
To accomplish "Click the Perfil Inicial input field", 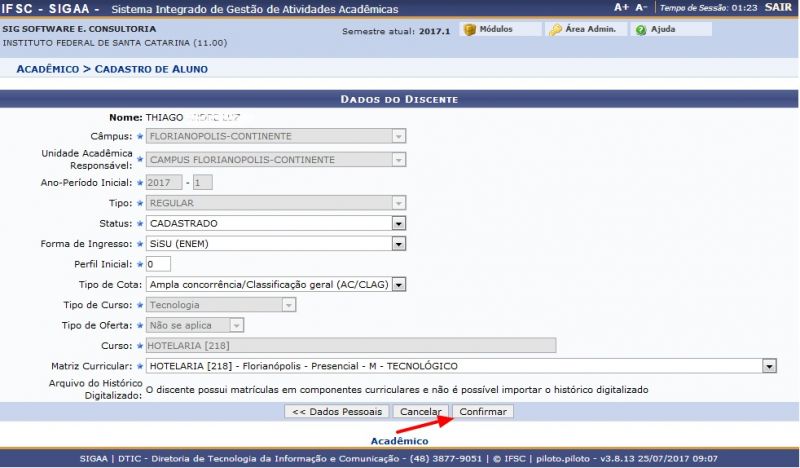I will click(158, 264).
